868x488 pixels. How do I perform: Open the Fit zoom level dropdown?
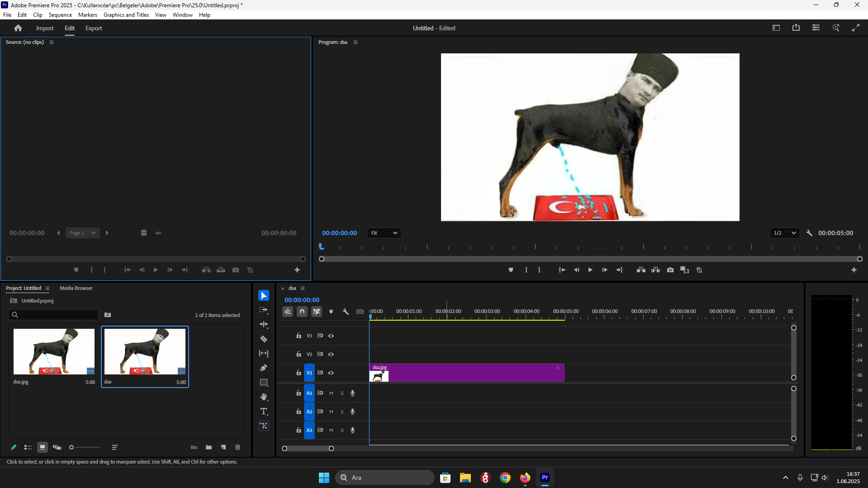point(384,233)
